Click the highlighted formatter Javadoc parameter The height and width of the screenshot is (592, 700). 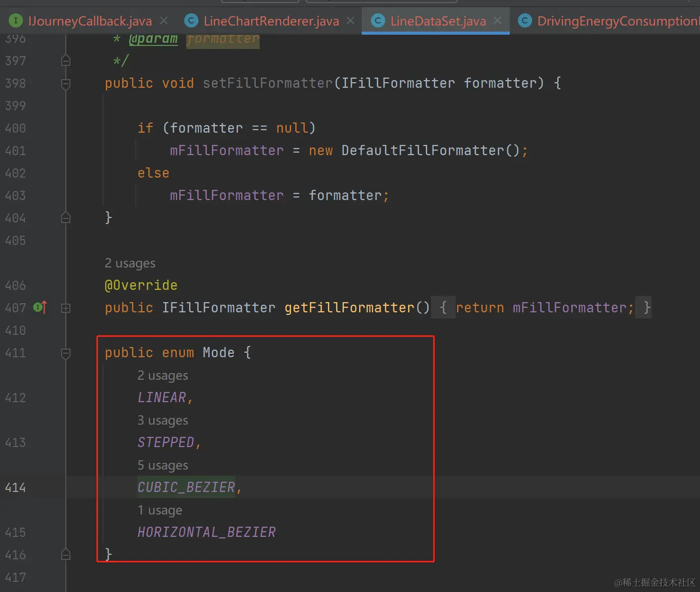[x=223, y=39]
